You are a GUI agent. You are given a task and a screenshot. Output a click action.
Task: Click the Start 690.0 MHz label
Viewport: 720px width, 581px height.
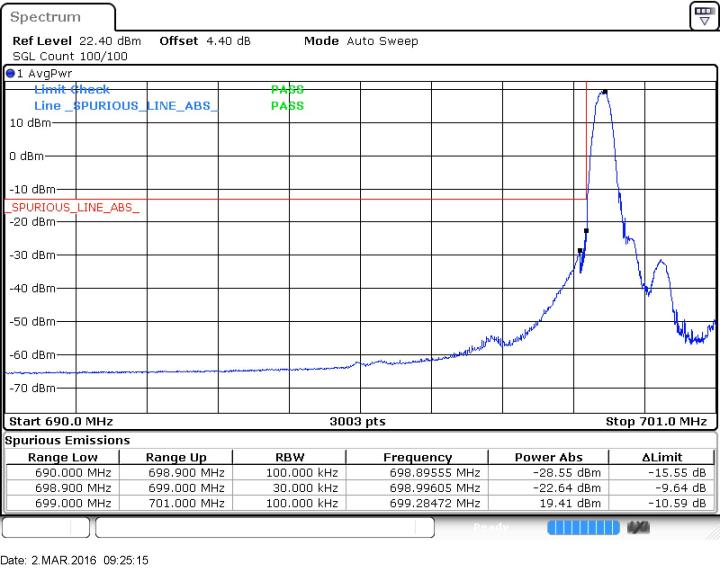click(x=61, y=421)
